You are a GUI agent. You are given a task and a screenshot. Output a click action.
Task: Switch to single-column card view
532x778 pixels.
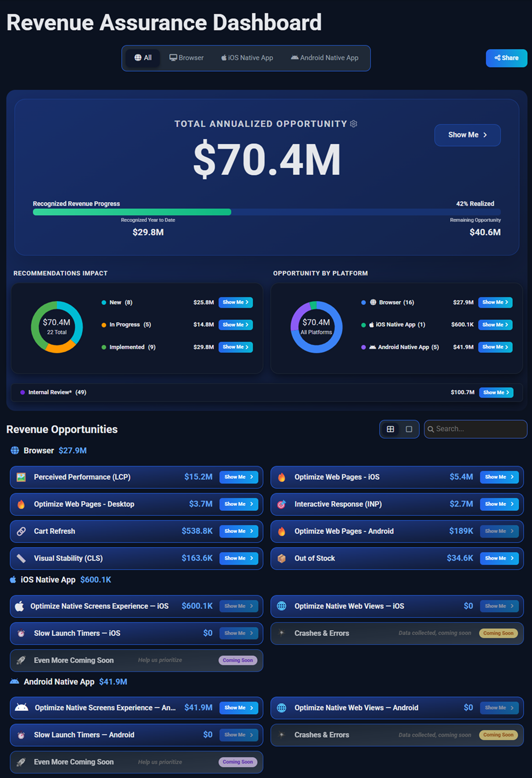click(409, 429)
